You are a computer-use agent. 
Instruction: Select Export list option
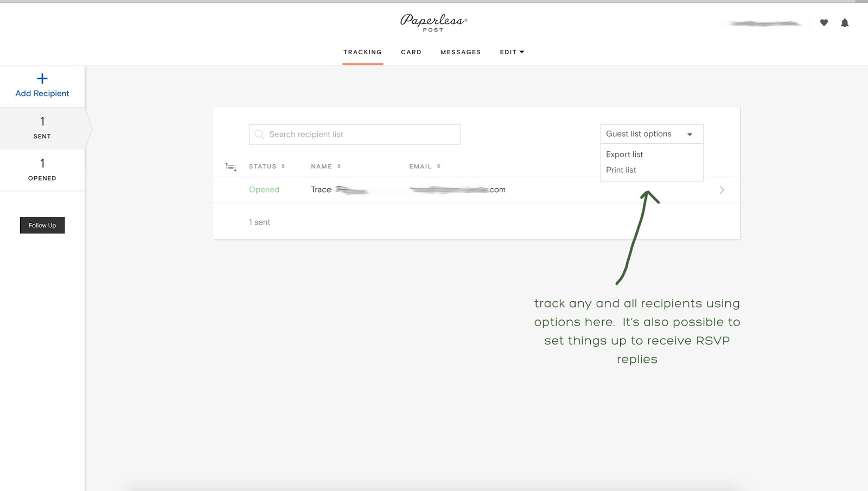point(624,154)
